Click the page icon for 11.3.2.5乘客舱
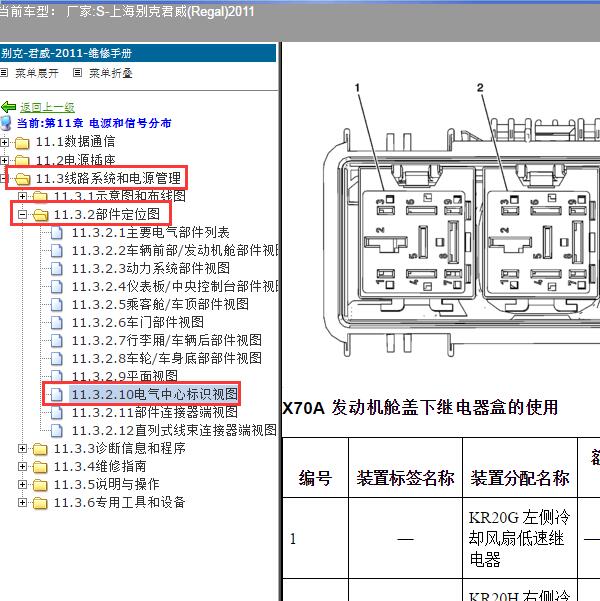The width and height of the screenshot is (600, 601). (57, 305)
